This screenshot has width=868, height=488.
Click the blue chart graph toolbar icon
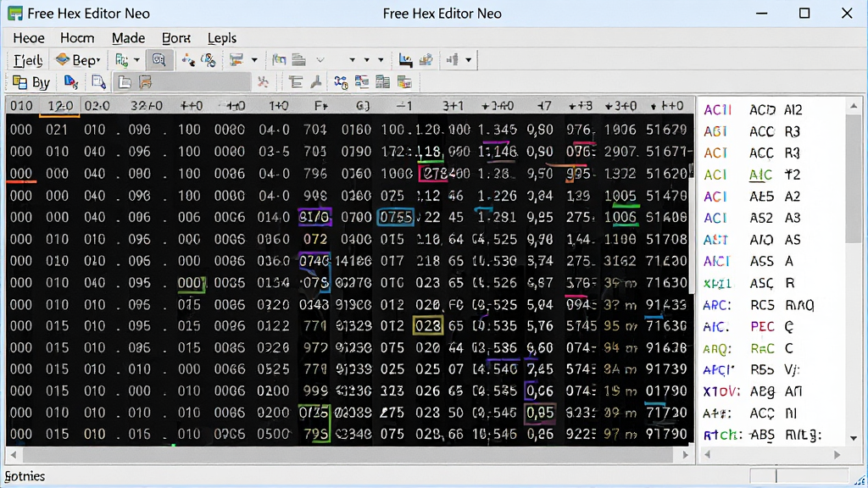[x=405, y=60]
